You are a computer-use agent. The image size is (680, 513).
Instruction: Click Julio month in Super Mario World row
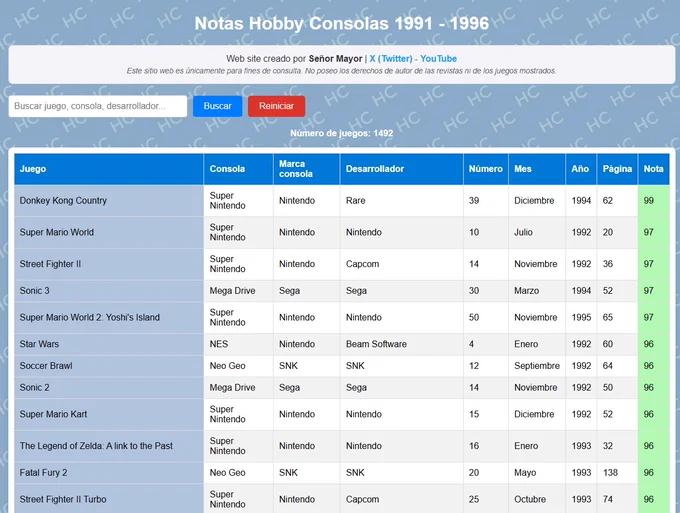[537, 232]
